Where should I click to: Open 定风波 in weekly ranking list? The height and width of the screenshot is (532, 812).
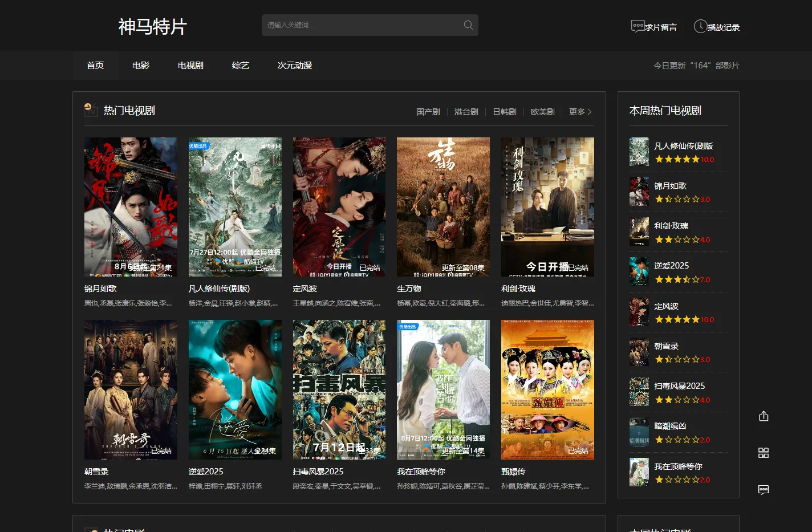tap(666, 306)
